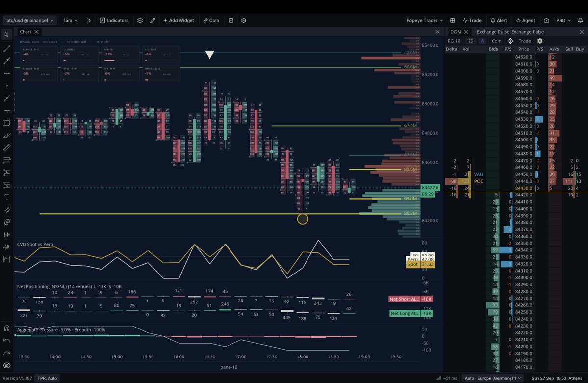Choose the arrow line tool
The image size is (588, 383).
(7, 61)
